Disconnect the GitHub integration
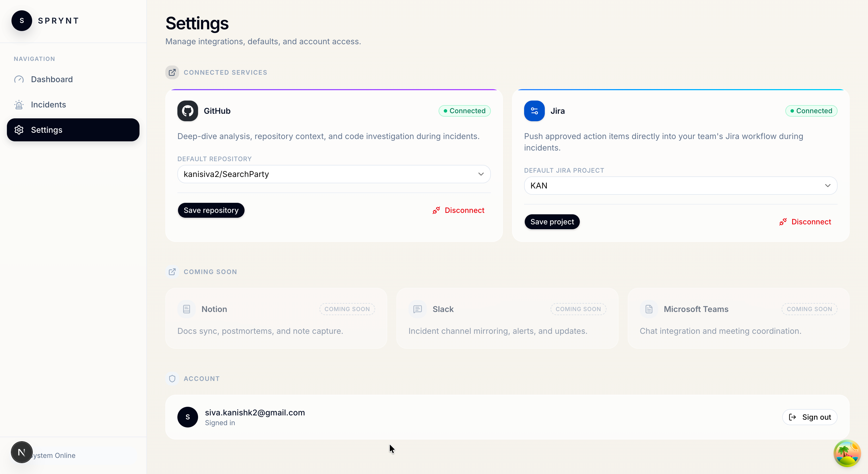Image resolution: width=868 pixels, height=474 pixels. (458, 210)
